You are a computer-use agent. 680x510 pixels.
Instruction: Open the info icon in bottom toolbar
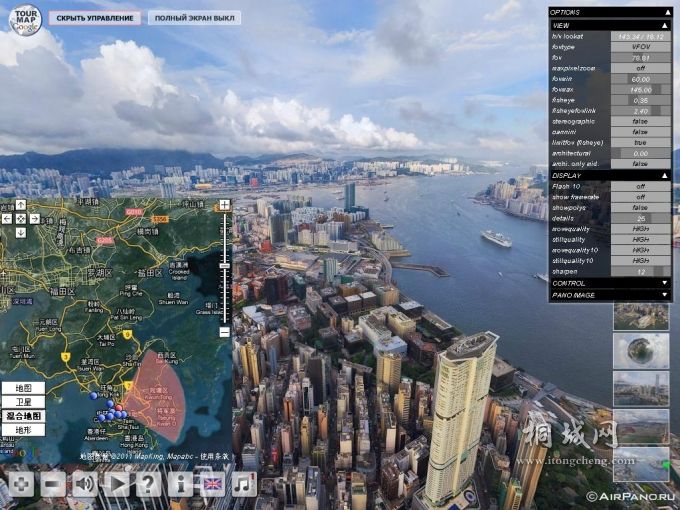click(180, 485)
